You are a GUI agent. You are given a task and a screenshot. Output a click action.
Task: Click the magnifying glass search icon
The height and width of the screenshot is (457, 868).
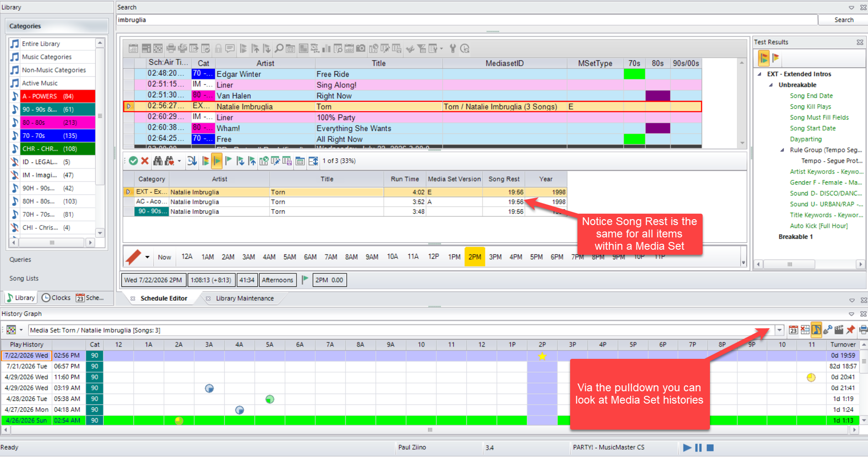coord(279,48)
